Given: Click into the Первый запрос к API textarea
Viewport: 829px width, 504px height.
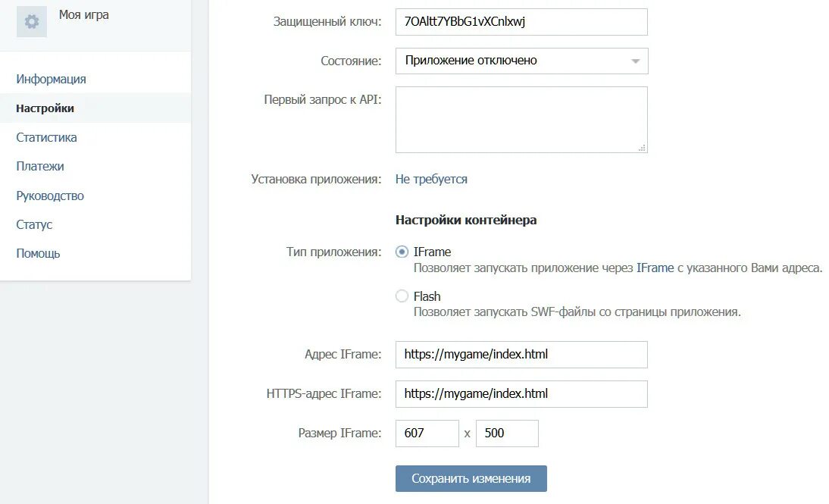Looking at the screenshot, I should coord(521,119).
